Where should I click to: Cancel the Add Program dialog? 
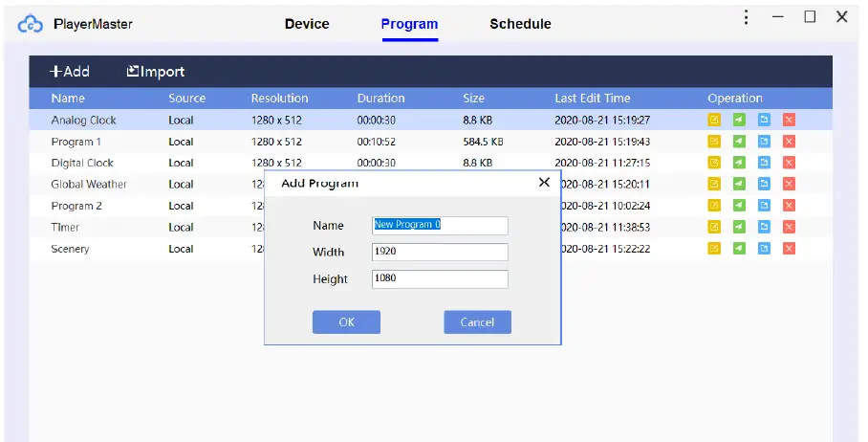pyautogui.click(x=477, y=322)
